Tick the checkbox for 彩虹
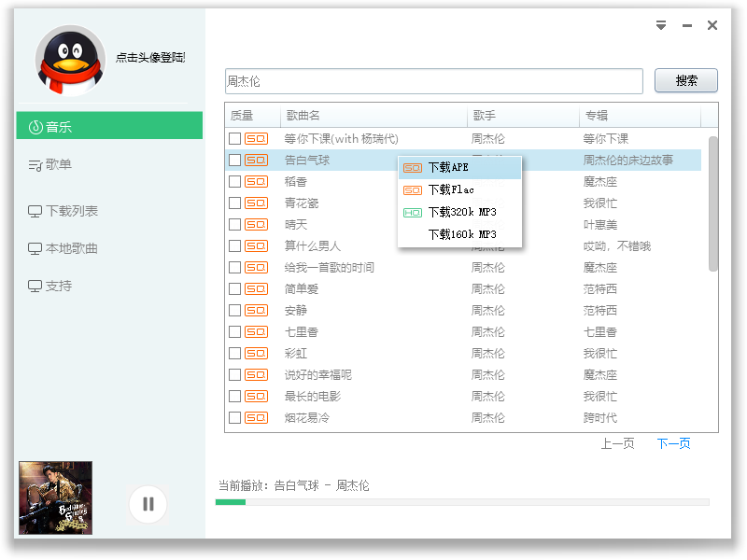 point(235,354)
